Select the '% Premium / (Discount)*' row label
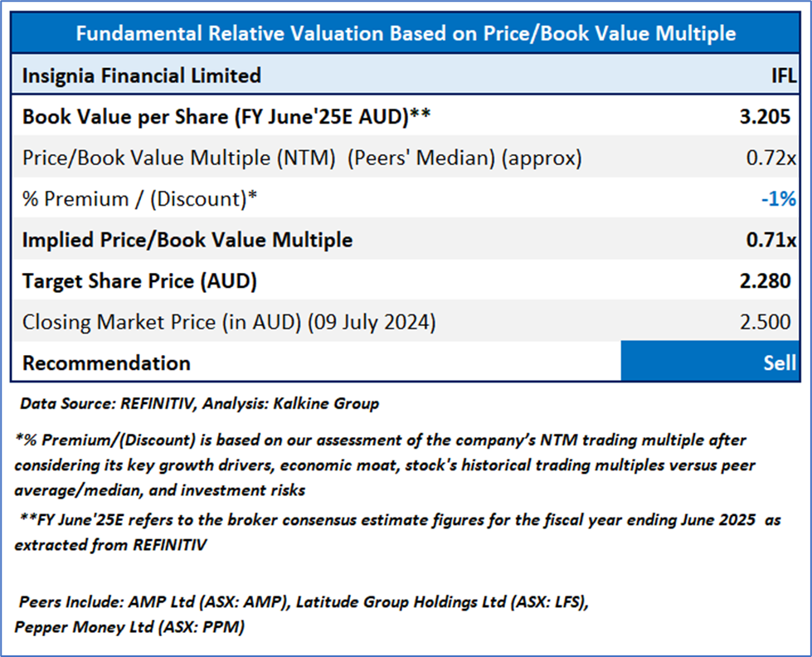812x657 pixels. tap(140, 199)
